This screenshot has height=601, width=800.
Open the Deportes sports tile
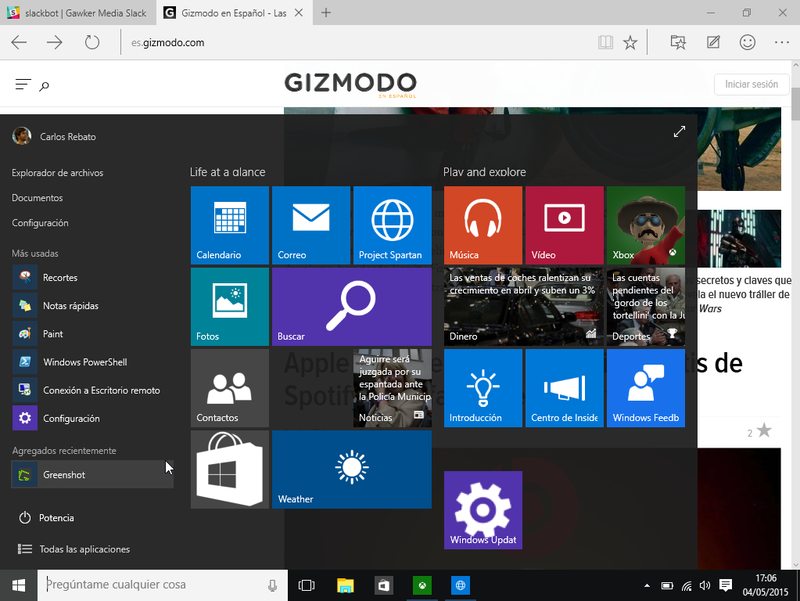[646, 307]
